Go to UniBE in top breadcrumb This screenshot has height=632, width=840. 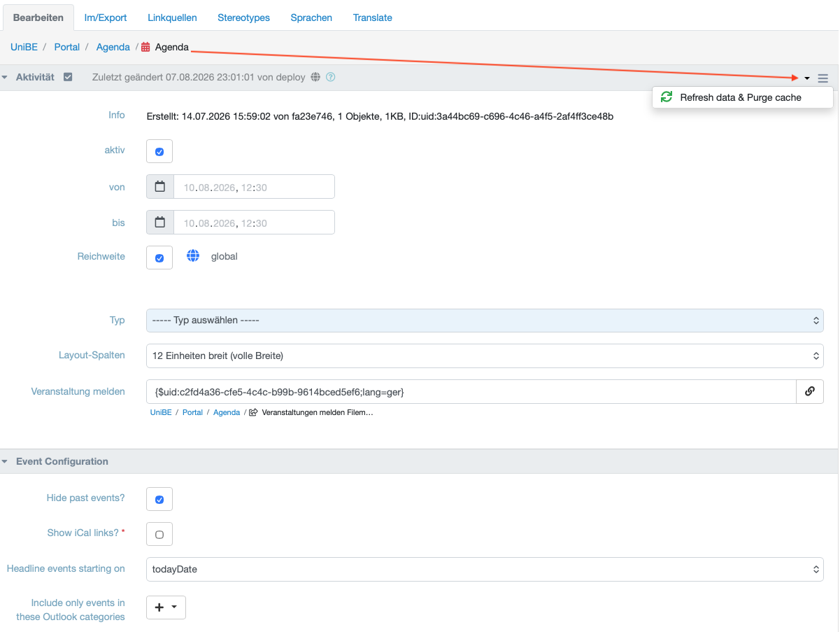[x=23, y=47]
